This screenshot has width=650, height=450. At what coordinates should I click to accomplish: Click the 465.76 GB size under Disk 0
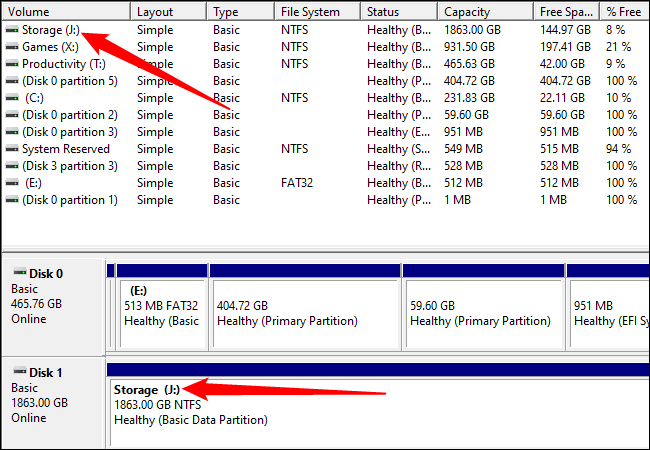(36, 304)
